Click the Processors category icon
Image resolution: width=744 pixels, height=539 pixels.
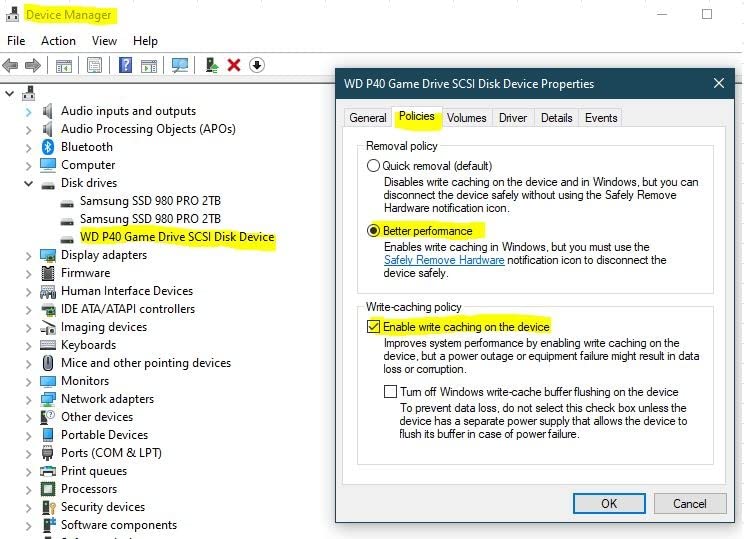[48, 489]
